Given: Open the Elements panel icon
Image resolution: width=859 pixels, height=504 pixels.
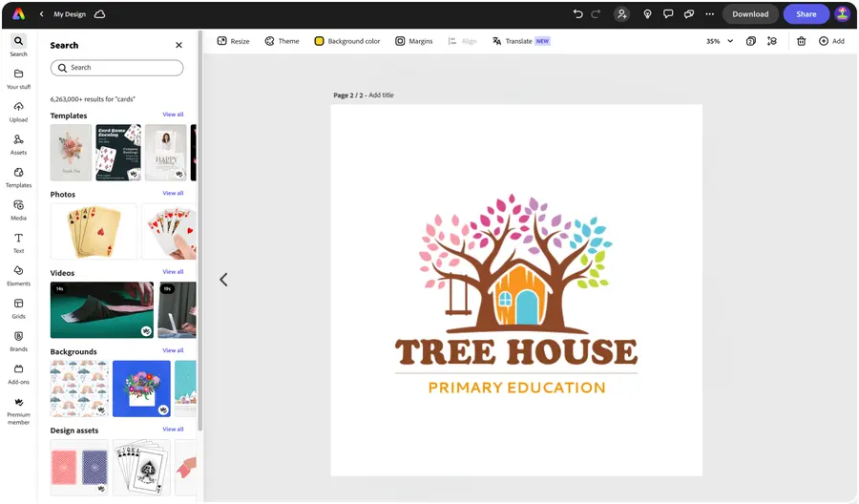Looking at the screenshot, I should tap(19, 276).
